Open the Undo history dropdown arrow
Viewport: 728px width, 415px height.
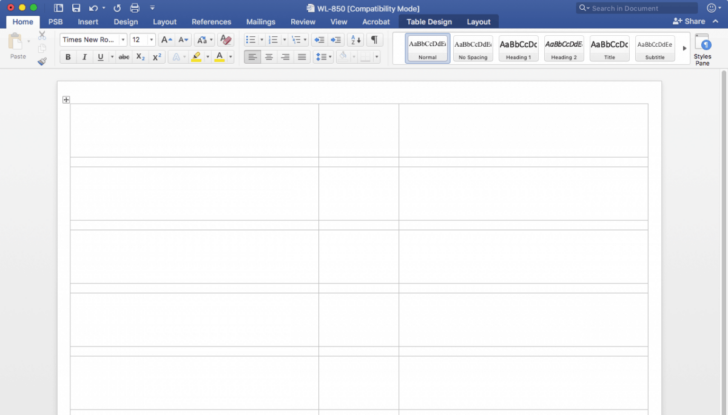(104, 8)
